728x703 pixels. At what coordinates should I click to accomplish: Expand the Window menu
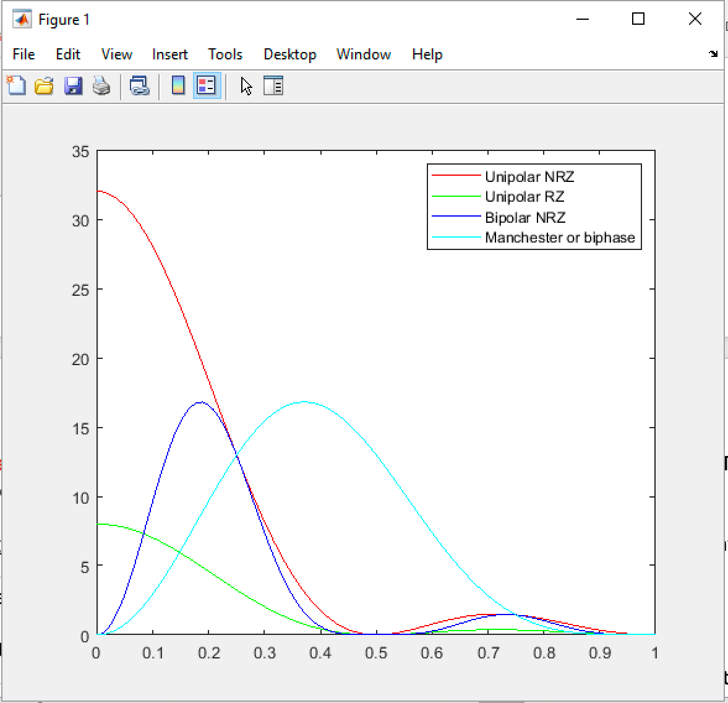pos(363,54)
